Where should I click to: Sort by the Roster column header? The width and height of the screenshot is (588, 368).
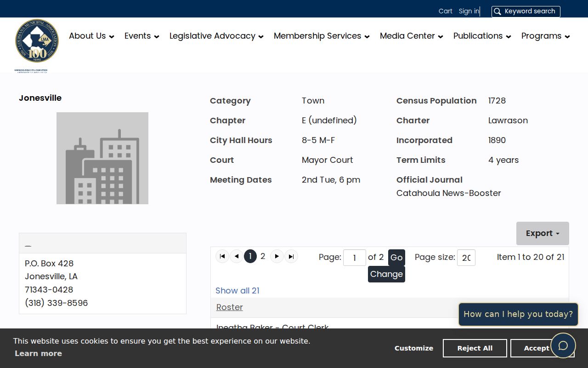[230, 307]
